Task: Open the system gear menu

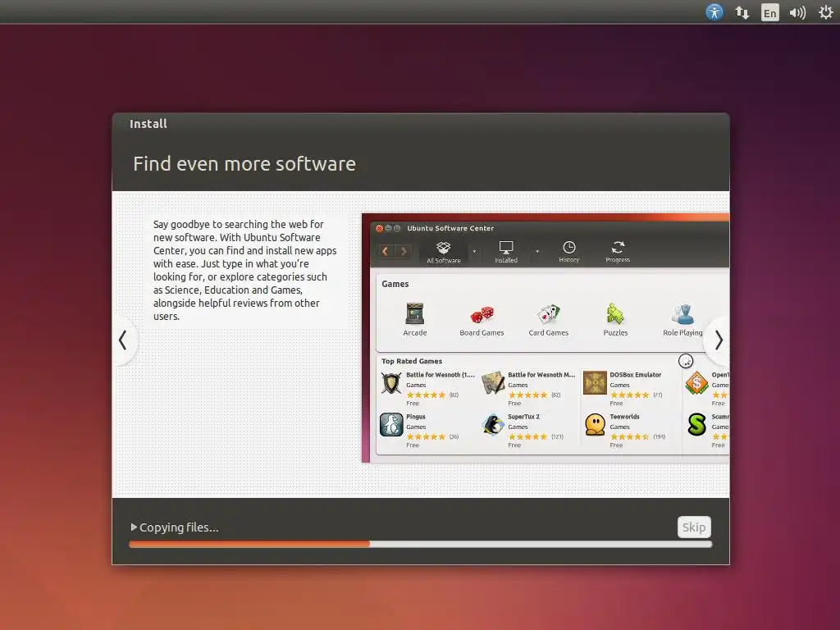Action: tap(826, 12)
